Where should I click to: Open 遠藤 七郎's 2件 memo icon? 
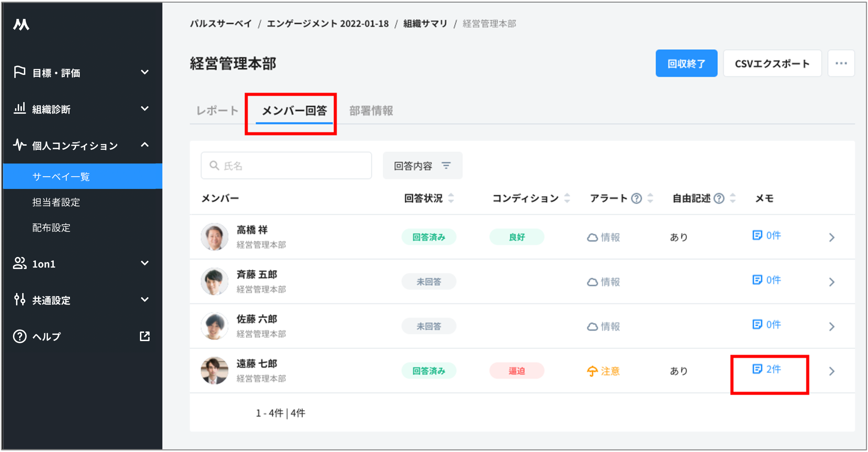pos(757,369)
